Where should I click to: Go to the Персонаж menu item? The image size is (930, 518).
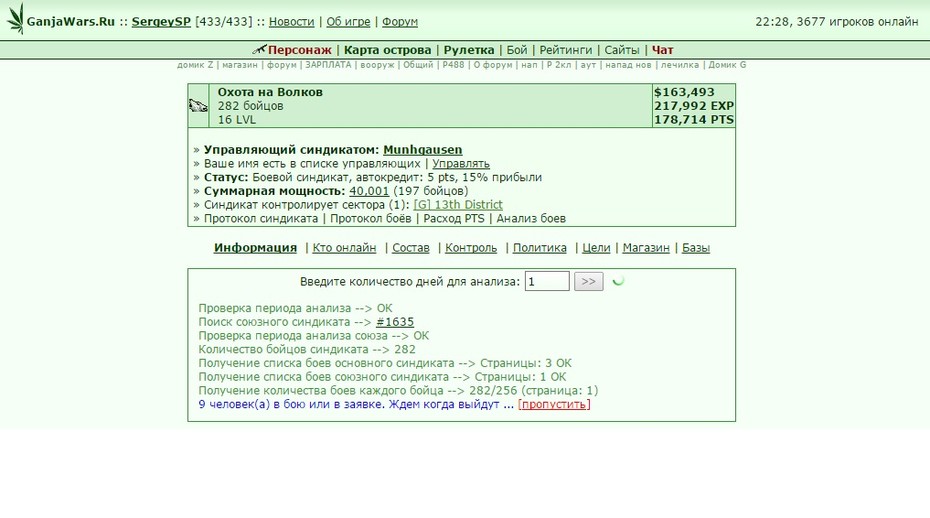pos(300,50)
